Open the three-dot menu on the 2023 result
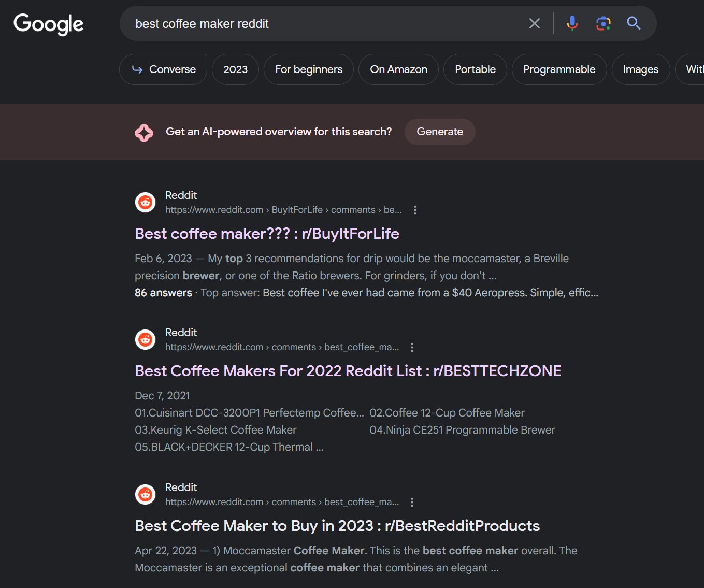The width and height of the screenshot is (704, 588). point(412,501)
